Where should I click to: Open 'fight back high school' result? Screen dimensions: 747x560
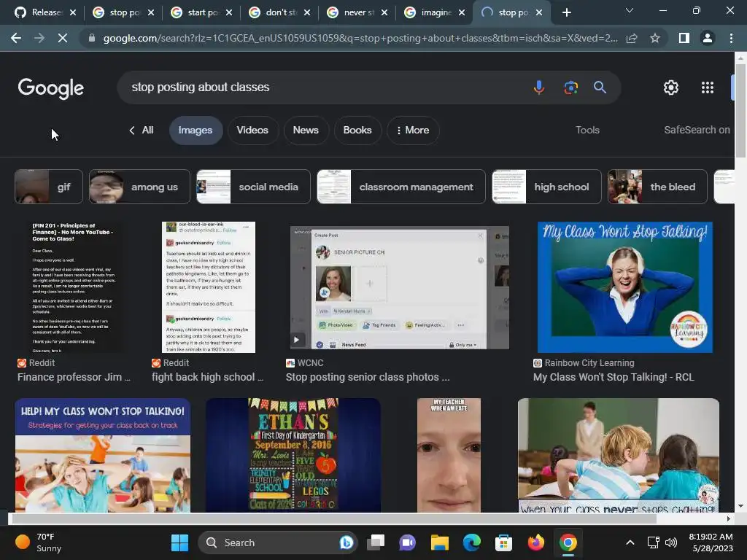point(207,377)
